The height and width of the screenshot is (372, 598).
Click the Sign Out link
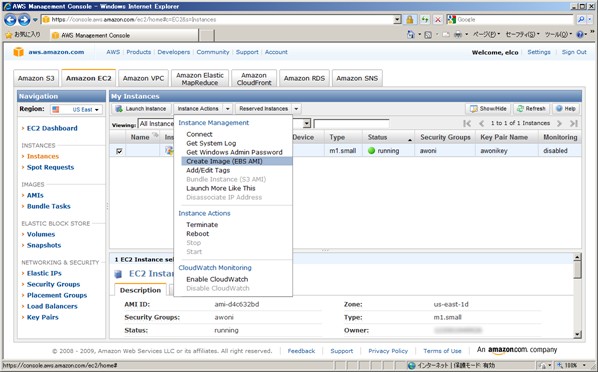[x=574, y=52]
